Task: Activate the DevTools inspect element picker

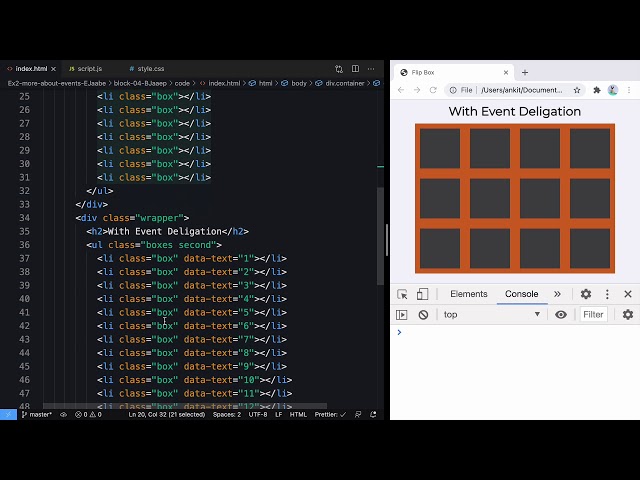Action: coord(402,294)
